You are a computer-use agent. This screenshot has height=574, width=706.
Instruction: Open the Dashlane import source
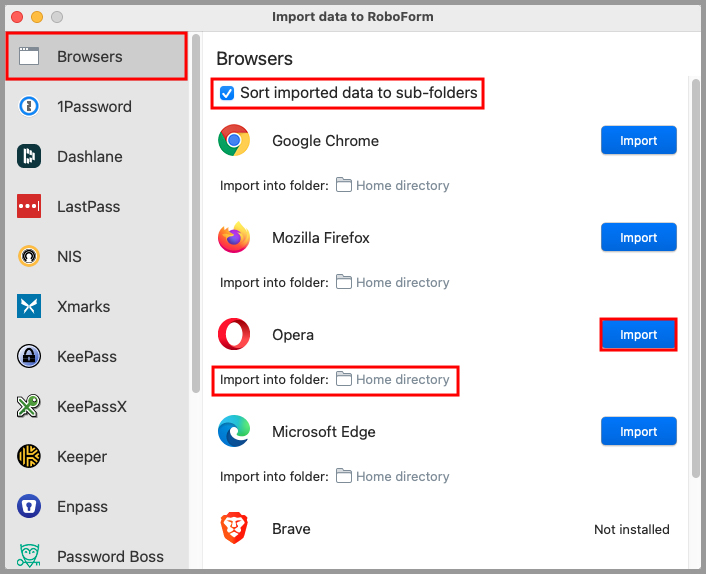click(x=96, y=157)
